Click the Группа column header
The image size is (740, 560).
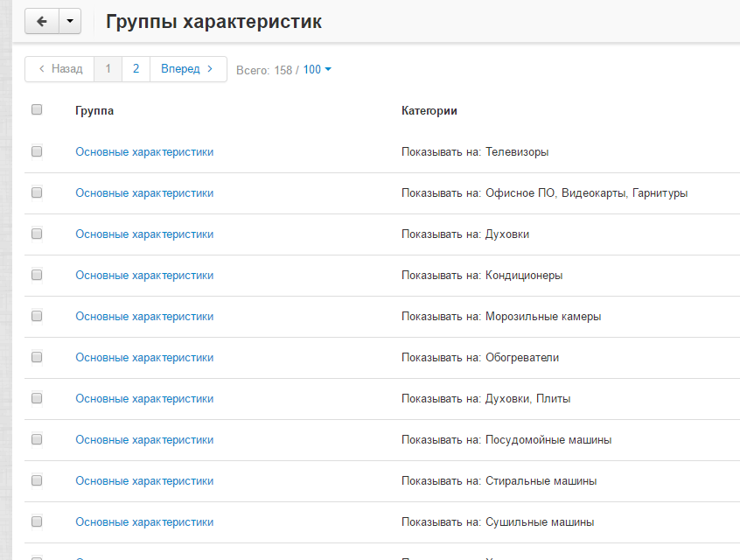94,111
